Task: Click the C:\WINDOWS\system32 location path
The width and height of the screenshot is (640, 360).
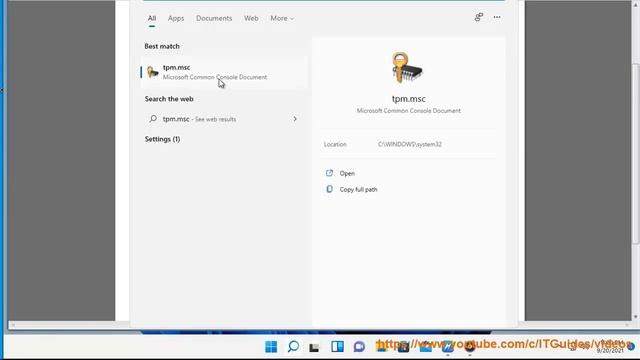Action: pos(410,144)
